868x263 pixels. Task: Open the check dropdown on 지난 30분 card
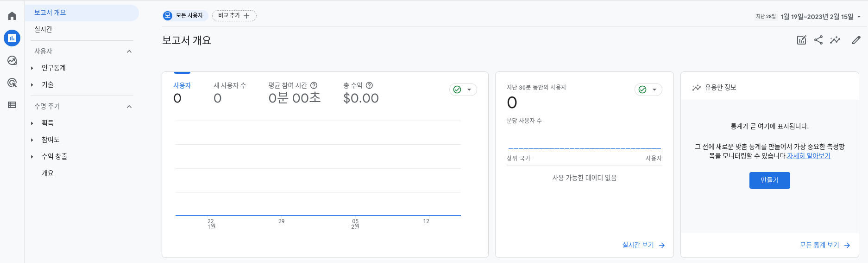click(648, 90)
